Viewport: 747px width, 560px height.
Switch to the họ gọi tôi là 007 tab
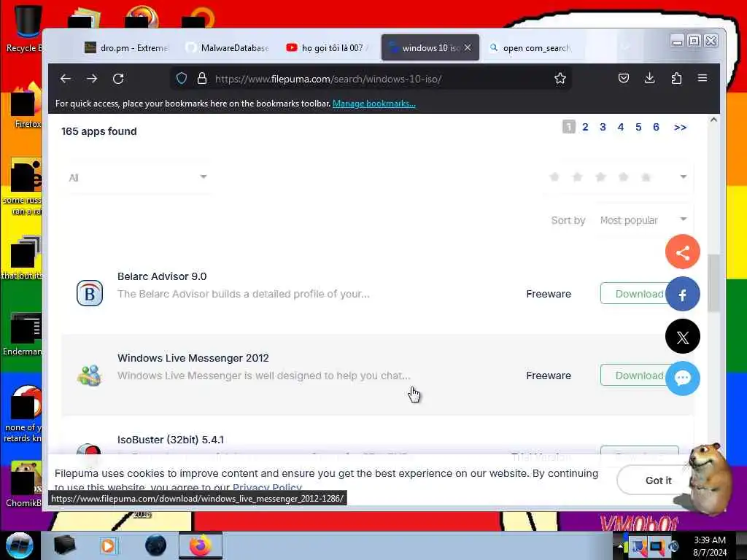point(328,47)
